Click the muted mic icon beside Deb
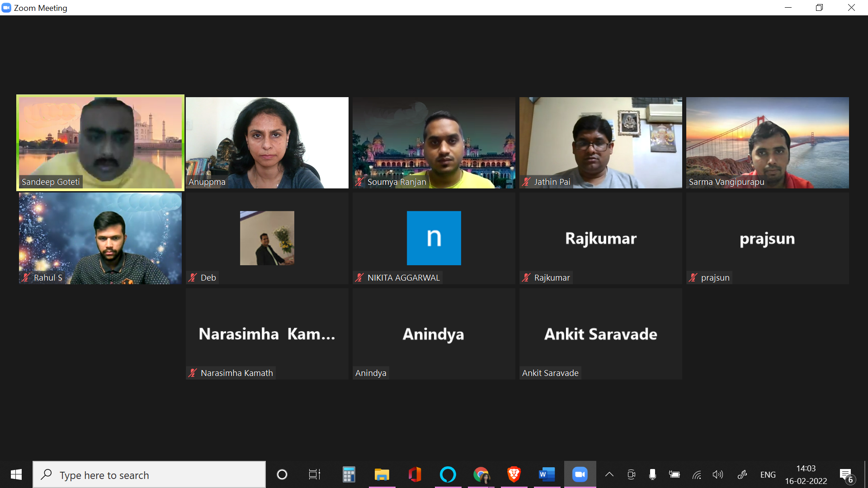Viewport: 868px width, 488px height. pos(193,277)
